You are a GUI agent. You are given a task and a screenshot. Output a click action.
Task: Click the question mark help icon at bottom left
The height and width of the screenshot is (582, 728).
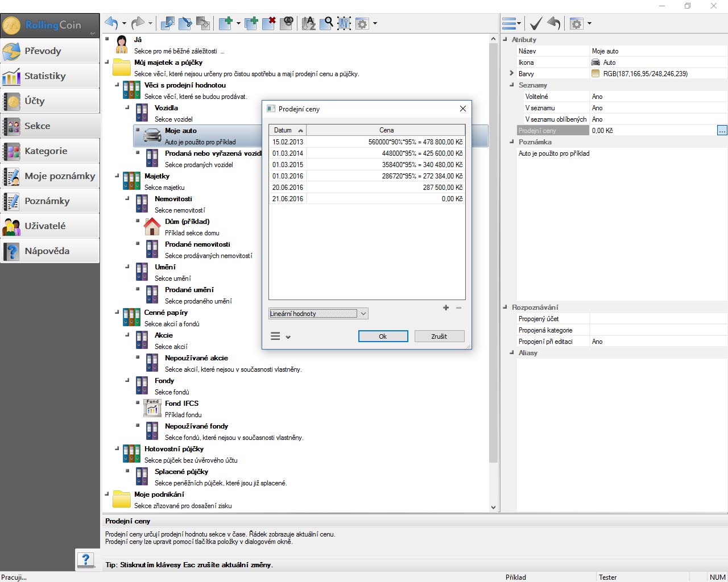tap(85, 560)
